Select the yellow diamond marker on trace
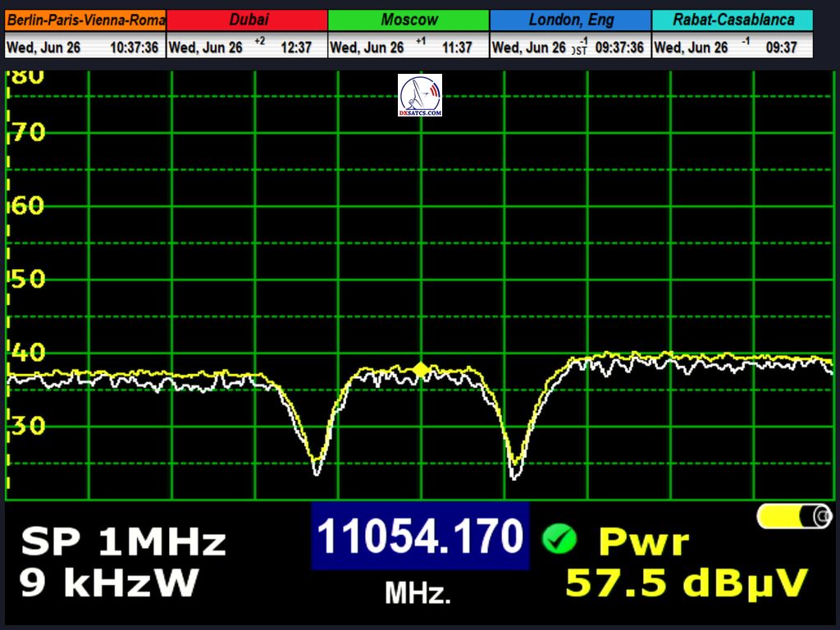Screen dimensions: 840x630 click(421, 370)
